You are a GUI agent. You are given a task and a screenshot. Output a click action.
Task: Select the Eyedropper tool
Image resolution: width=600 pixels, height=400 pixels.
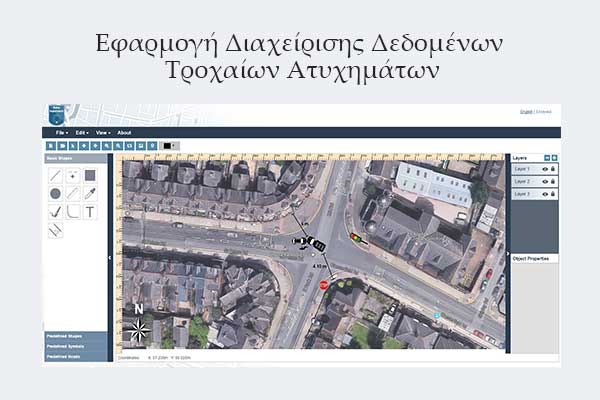pyautogui.click(x=90, y=194)
